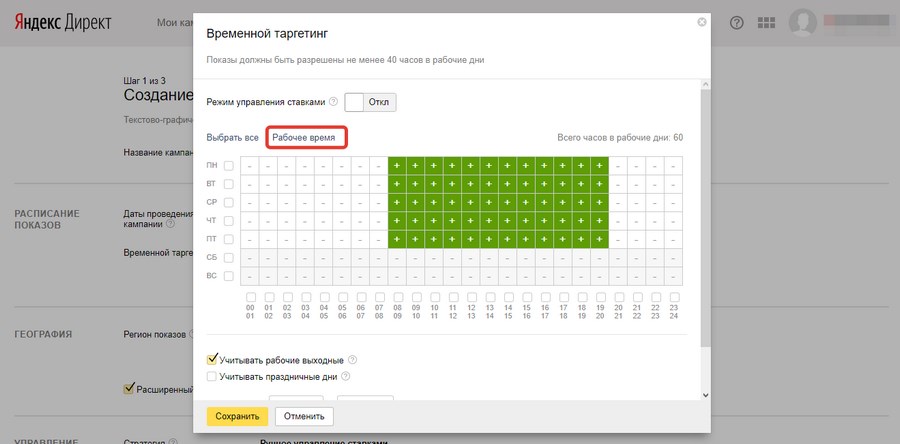
Task: Uncheck Учитывать рабочие выходные
Action: tap(212, 359)
